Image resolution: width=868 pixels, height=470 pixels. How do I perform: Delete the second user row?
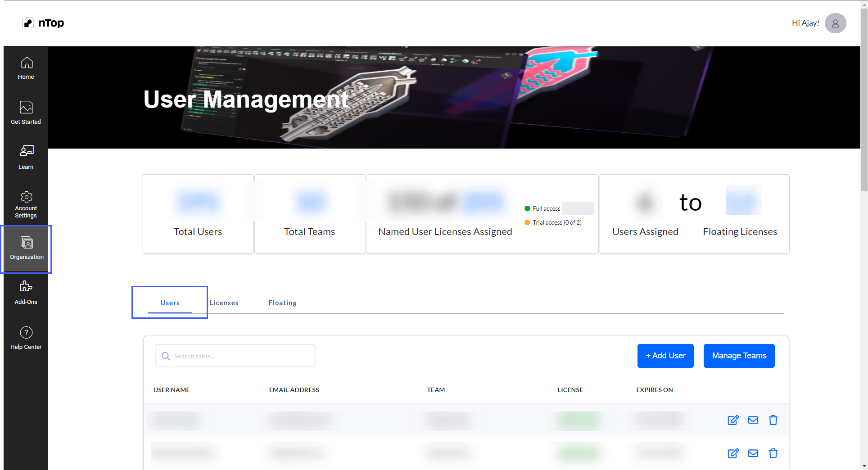point(773,453)
